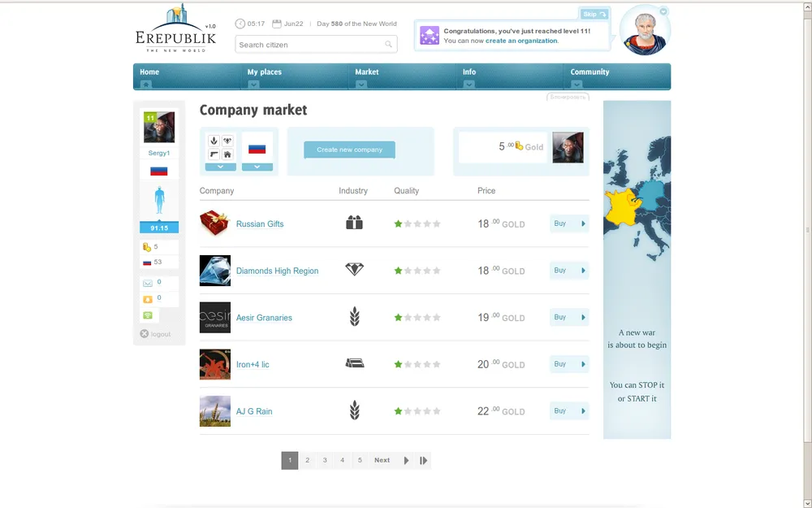Image resolution: width=812 pixels, height=508 pixels.
Task: Buy the Aesir Granaries company
Action: click(569, 317)
